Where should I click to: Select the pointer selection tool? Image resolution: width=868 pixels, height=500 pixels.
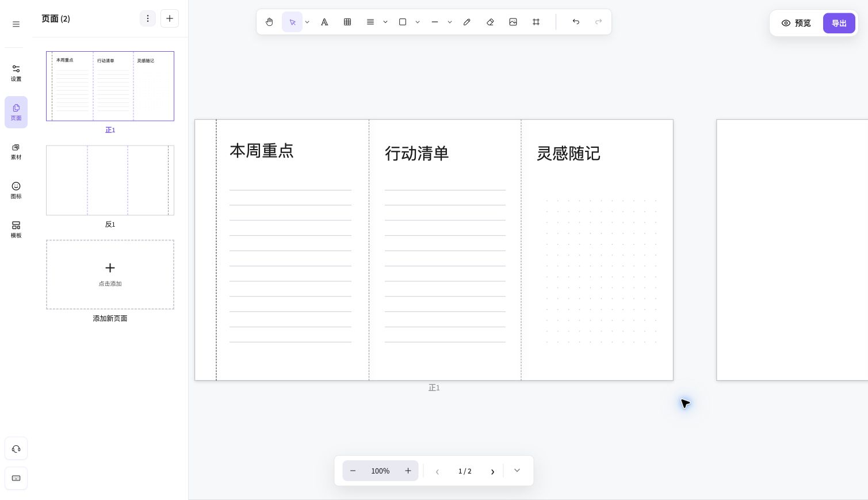(x=292, y=22)
